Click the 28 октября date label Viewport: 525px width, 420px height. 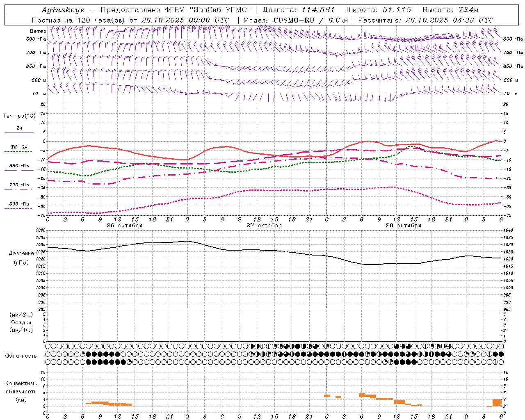(404, 226)
